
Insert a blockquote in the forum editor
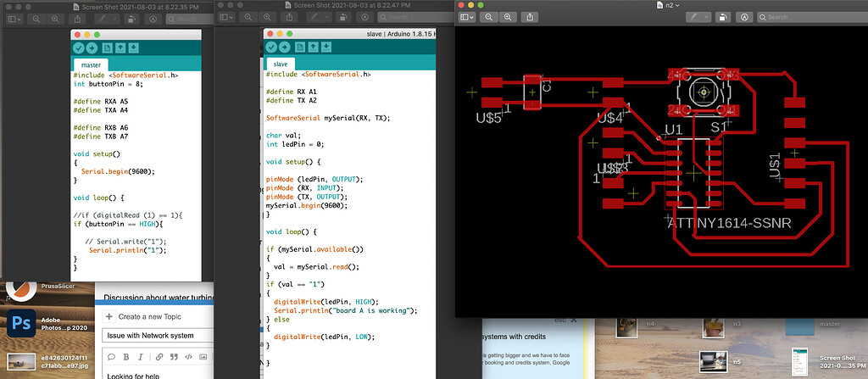coord(174,357)
